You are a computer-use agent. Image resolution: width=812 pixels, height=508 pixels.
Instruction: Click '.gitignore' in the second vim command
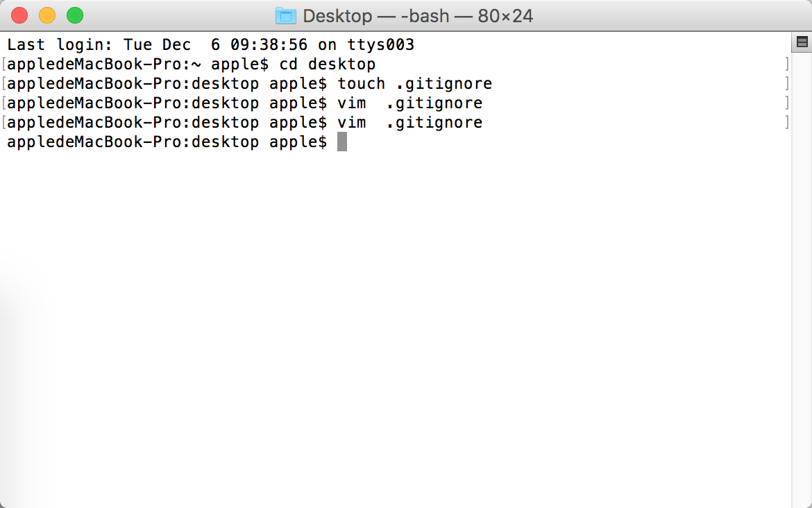point(434,123)
